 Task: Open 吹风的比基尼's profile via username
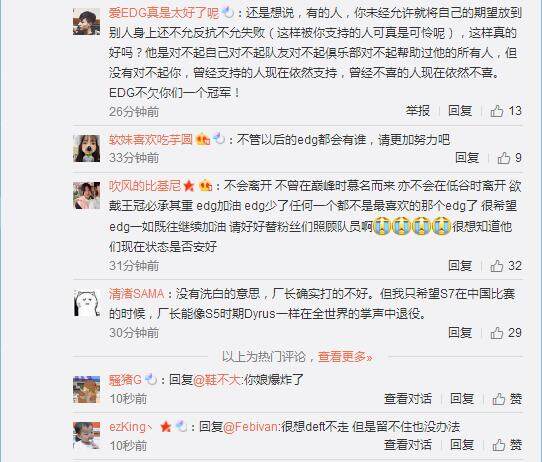(x=145, y=186)
